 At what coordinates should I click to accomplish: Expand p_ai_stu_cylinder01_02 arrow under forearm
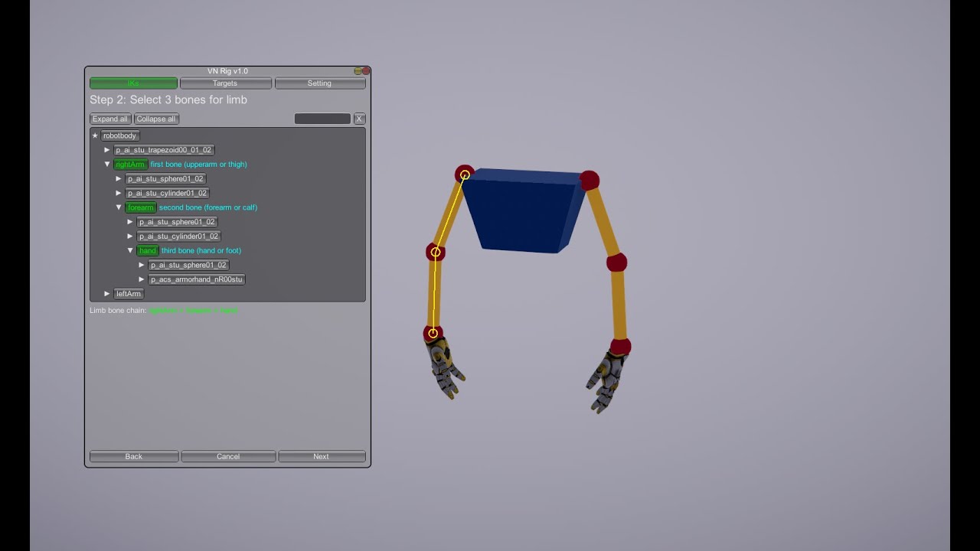pyautogui.click(x=130, y=236)
